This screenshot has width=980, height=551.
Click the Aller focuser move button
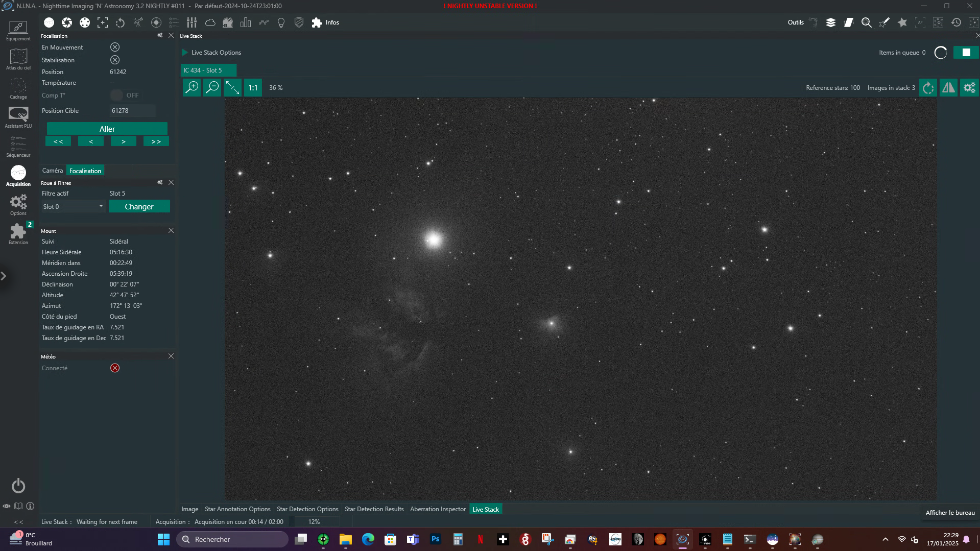[x=107, y=129]
